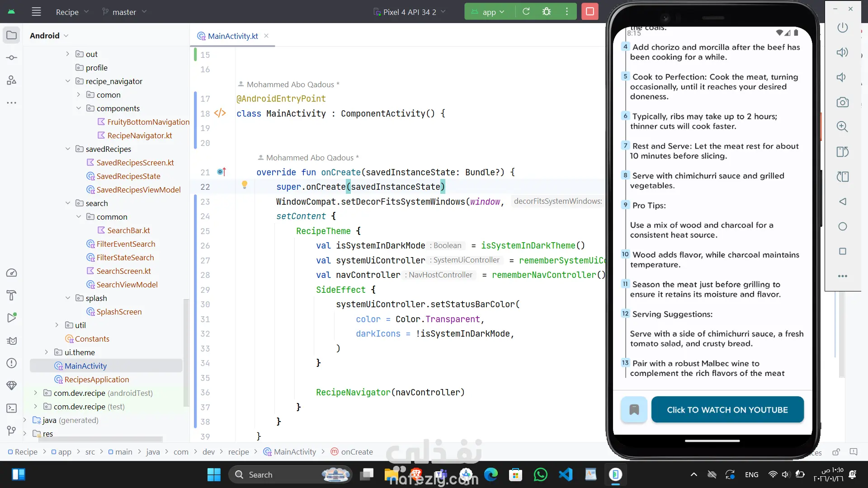Open the Terminal tool window icon
868x488 pixels.
tap(12, 408)
